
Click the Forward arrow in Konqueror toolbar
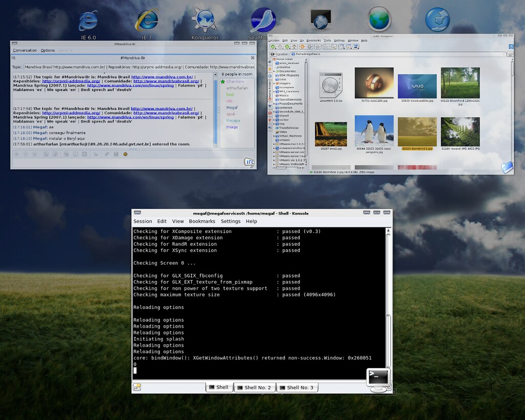pos(280,47)
